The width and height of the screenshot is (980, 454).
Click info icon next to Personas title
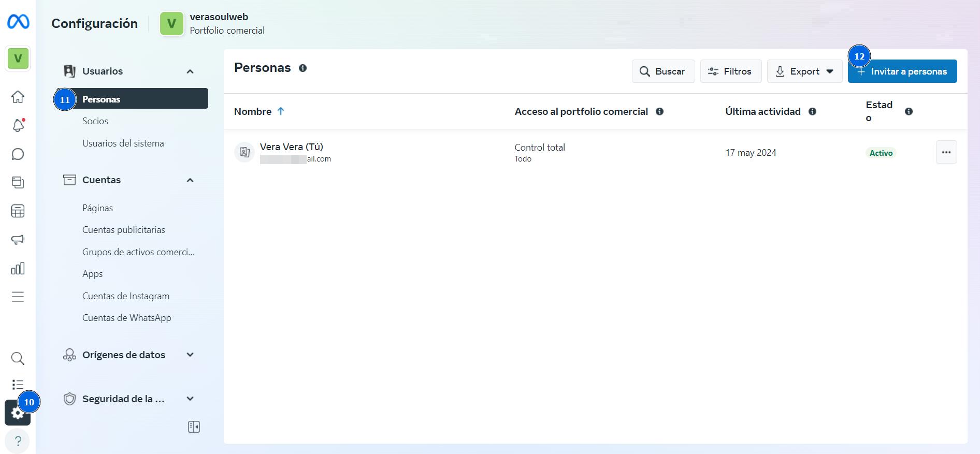tap(302, 68)
